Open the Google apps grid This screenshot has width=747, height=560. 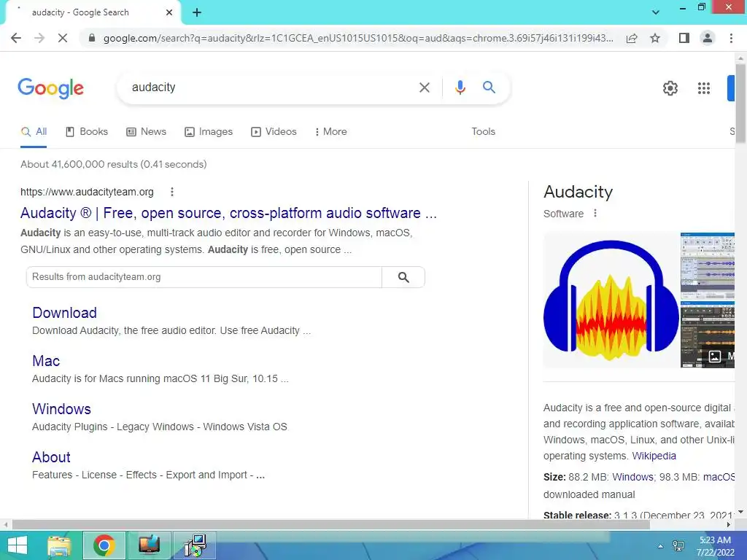click(704, 88)
